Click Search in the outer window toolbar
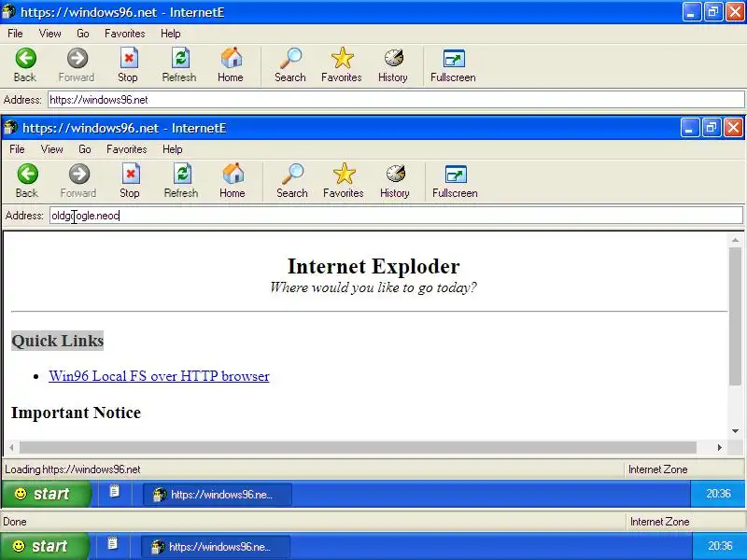 pyautogui.click(x=290, y=65)
